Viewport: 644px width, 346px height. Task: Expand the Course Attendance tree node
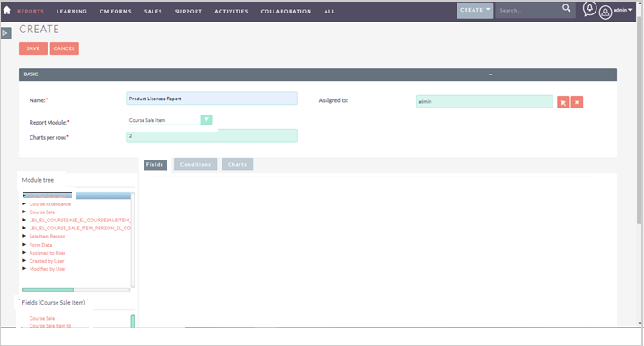(24, 204)
